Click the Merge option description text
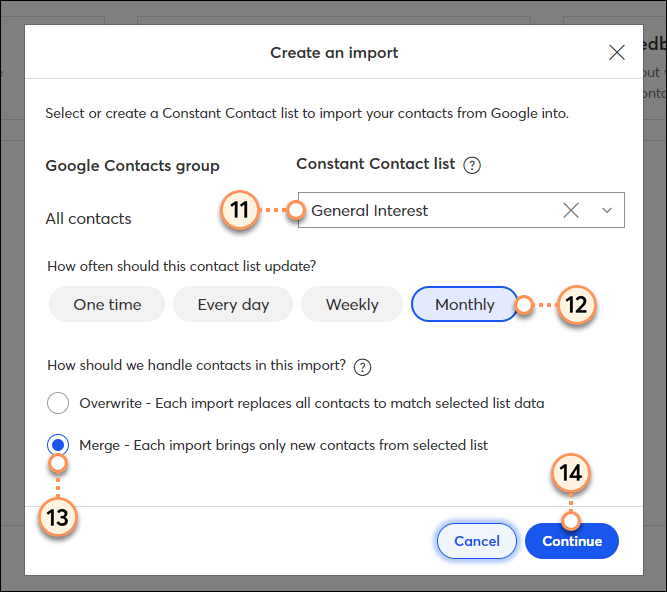Viewport: 667px width, 592px height. click(x=283, y=445)
